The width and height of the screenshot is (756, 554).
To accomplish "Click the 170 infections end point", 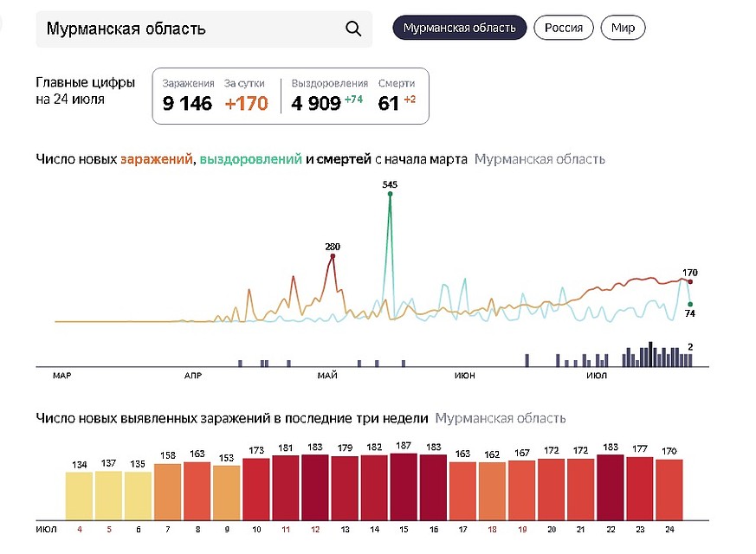I will (x=690, y=282).
